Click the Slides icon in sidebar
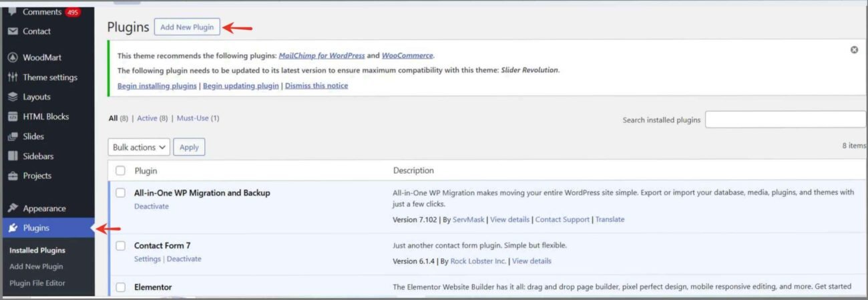The width and height of the screenshot is (868, 300). click(13, 136)
